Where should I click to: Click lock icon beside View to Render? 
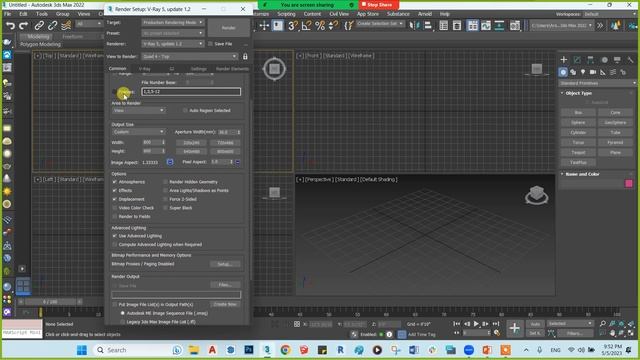click(245, 56)
